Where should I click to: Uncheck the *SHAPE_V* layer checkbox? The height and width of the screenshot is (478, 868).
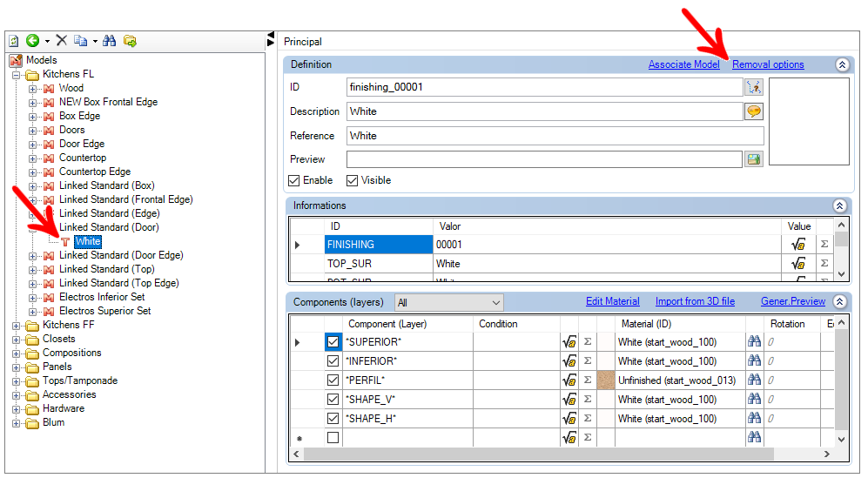tap(333, 400)
